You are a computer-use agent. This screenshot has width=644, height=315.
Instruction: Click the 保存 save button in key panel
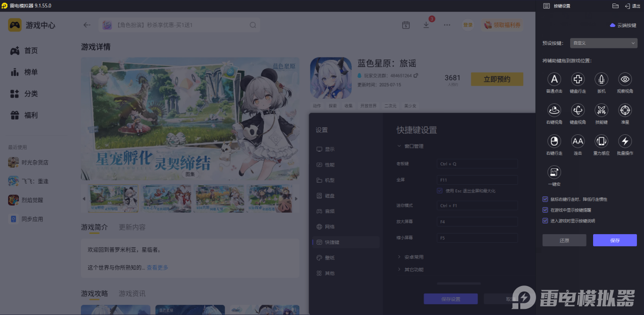click(x=614, y=240)
